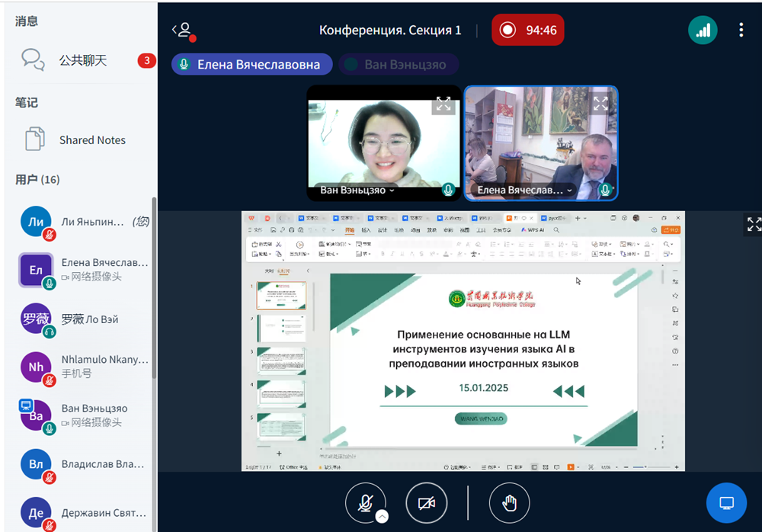The image size is (762, 532).
Task: Click the user list scrollbar
Action: pyautogui.click(x=154, y=305)
